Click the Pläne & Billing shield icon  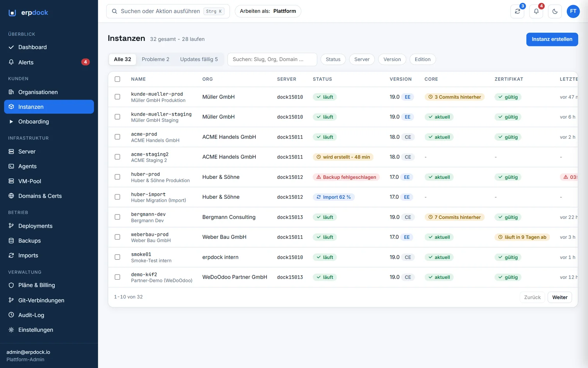click(x=11, y=285)
